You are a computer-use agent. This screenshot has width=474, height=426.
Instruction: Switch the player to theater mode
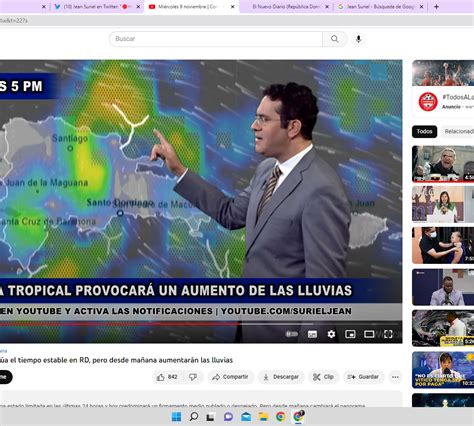(x=369, y=334)
